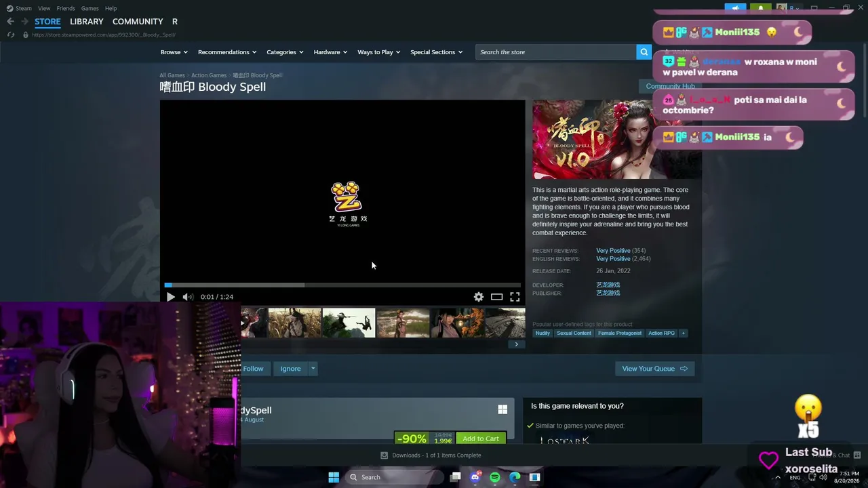Go forward with the Steam forward arrow
The width and height of the screenshot is (868, 488).
coord(25,22)
